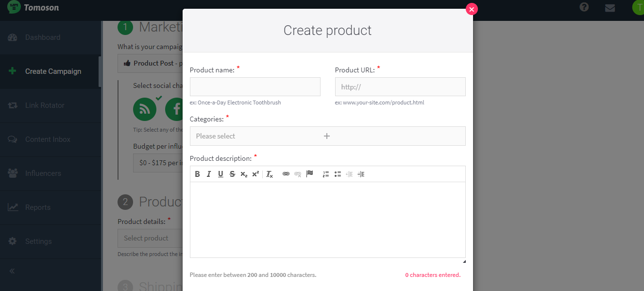
Task: Click the subscript icon
Action: coord(244,174)
